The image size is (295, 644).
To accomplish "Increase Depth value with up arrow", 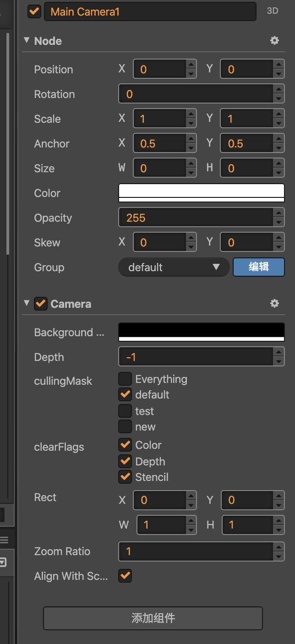I will (x=279, y=352).
